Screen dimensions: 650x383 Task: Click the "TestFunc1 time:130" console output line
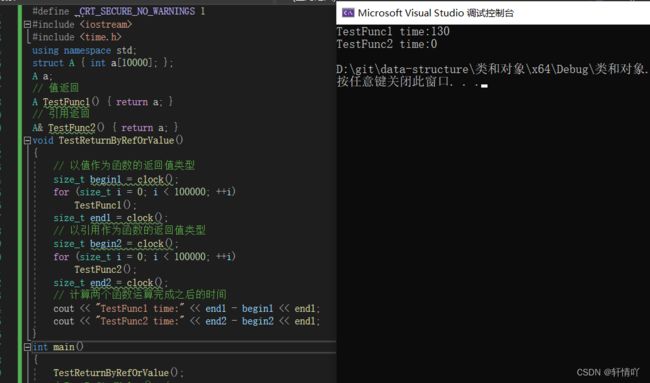pyautogui.click(x=393, y=32)
